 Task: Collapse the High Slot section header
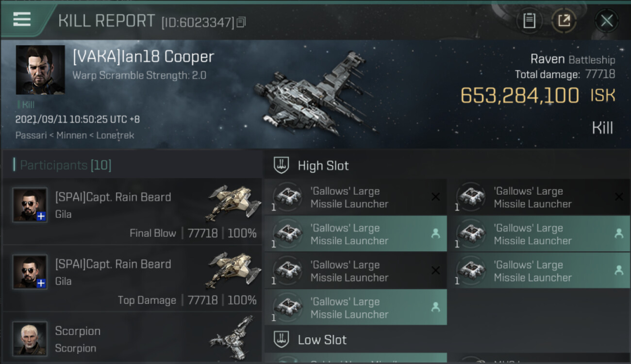click(447, 165)
